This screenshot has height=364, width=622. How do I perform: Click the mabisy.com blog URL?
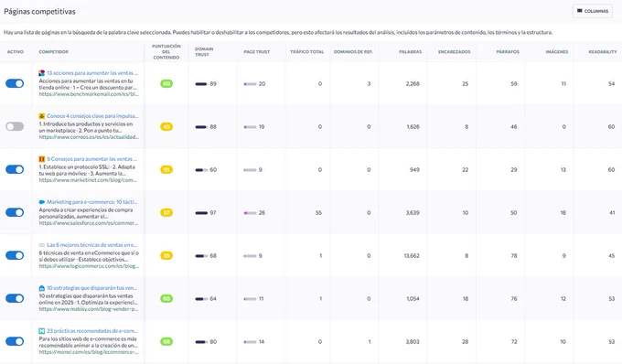[x=89, y=309]
